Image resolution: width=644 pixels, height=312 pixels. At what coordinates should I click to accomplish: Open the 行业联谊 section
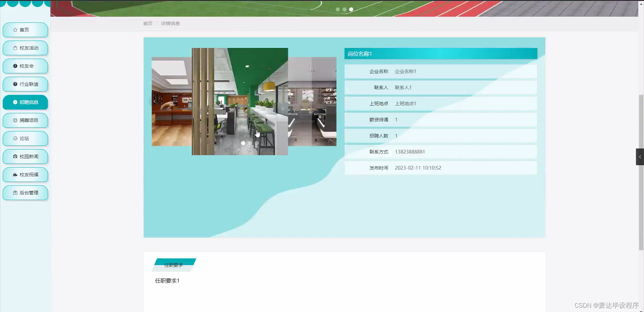coord(25,84)
